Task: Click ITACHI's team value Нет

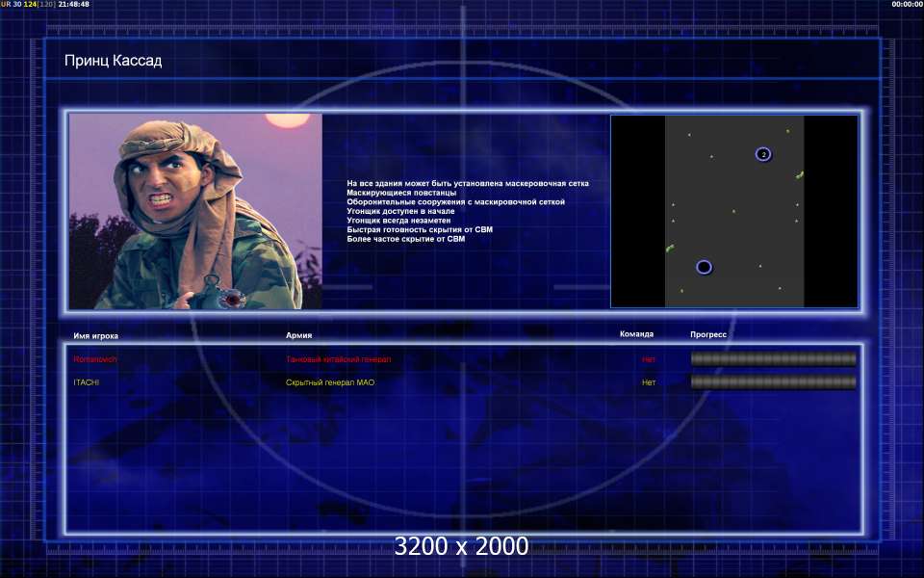Action: point(649,382)
